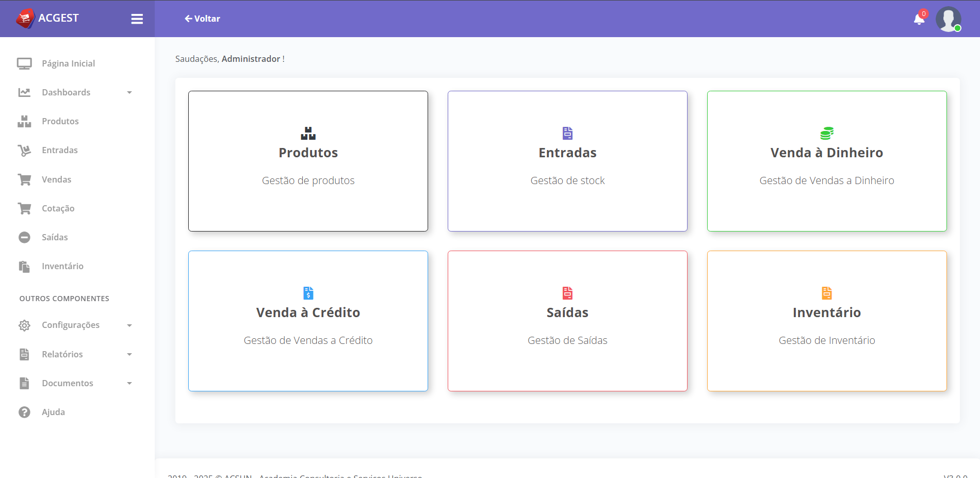Expand the Dashboards sidebar dropdown

(x=129, y=93)
